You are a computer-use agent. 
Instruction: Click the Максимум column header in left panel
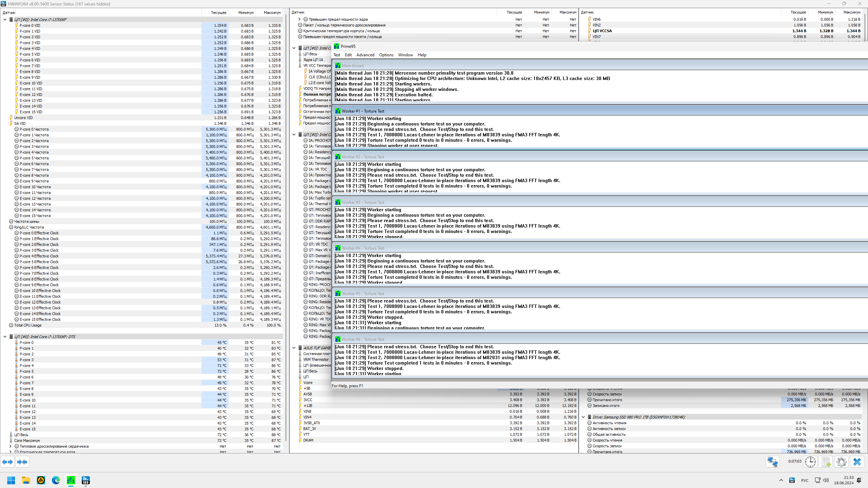272,13
